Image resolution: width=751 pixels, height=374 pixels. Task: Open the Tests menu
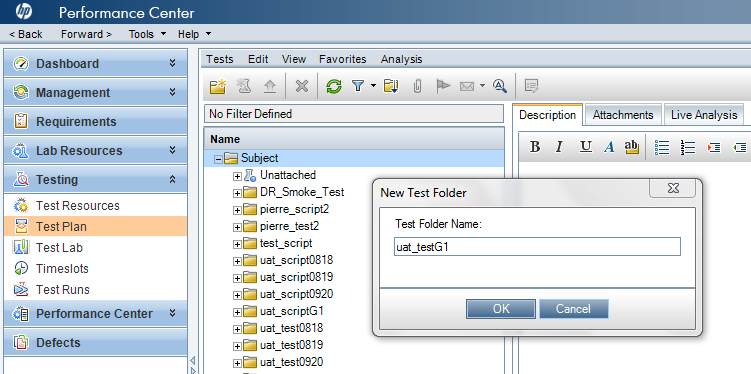[x=219, y=59]
